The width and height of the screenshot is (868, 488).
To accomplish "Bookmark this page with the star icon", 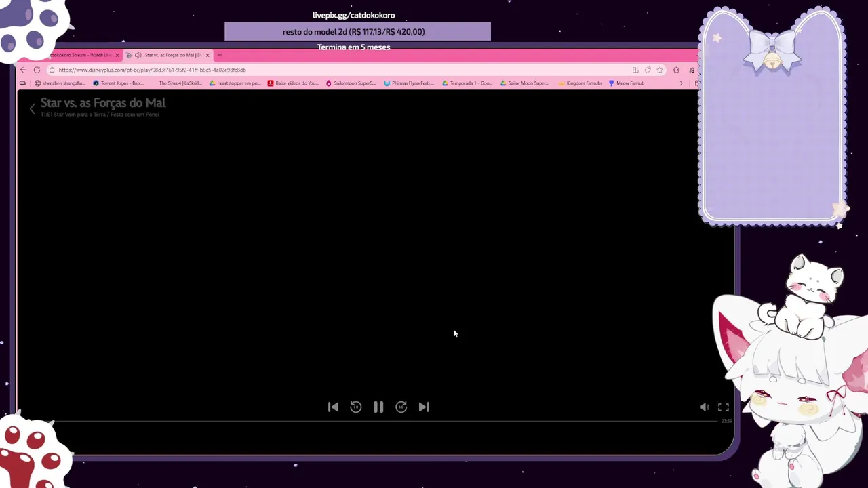I will click(660, 70).
